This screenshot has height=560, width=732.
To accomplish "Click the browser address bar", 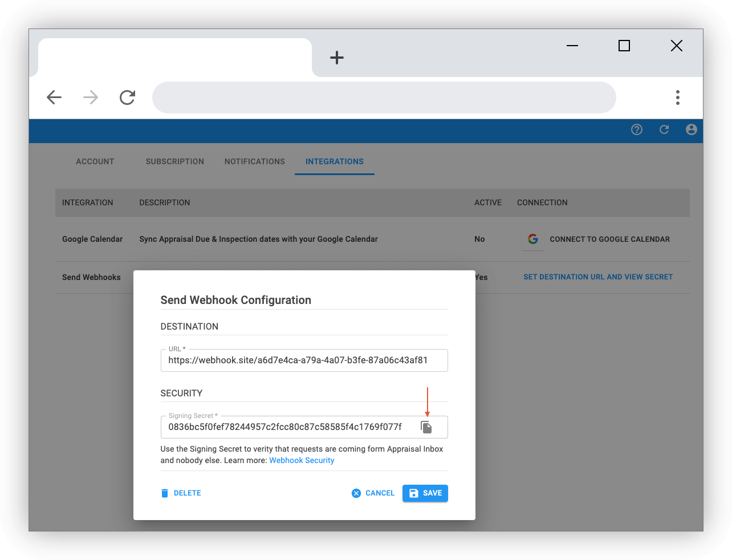I will (x=384, y=98).
